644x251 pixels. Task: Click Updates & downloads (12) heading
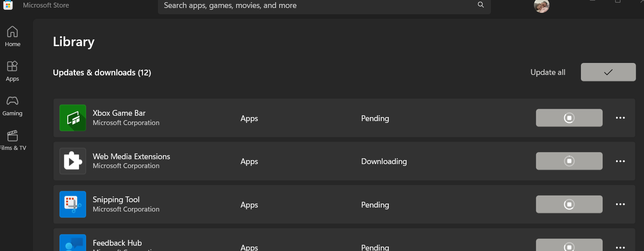click(x=102, y=72)
